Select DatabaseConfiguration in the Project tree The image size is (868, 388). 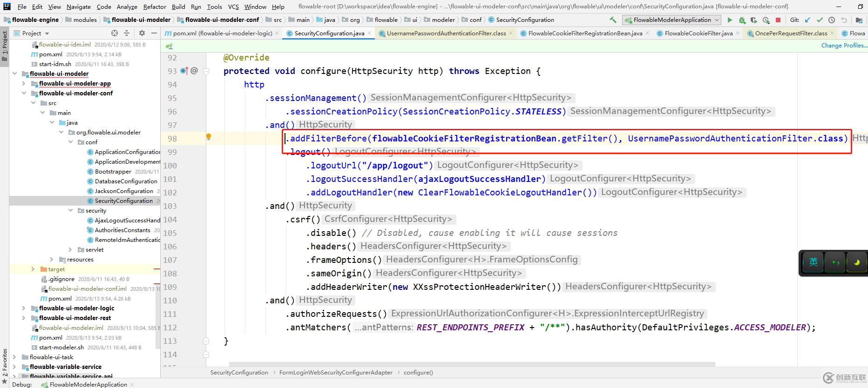pyautogui.click(x=126, y=181)
